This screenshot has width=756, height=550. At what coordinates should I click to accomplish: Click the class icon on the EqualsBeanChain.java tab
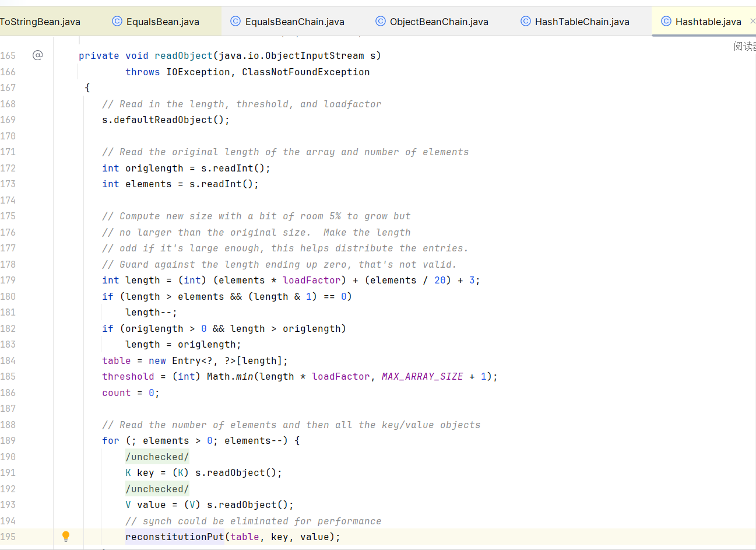[x=235, y=21]
